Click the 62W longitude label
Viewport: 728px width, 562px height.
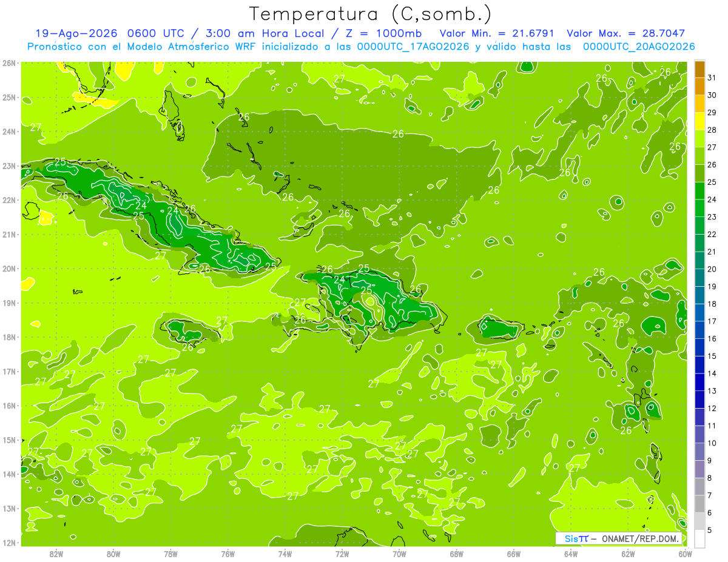point(629,554)
